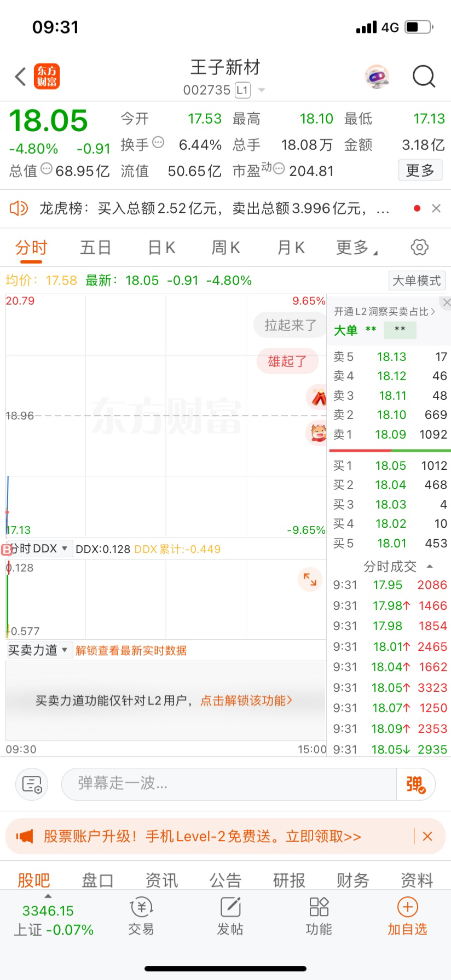Tap the 雄起了 comment bubble
Screen dimensions: 451x980
coord(287,361)
